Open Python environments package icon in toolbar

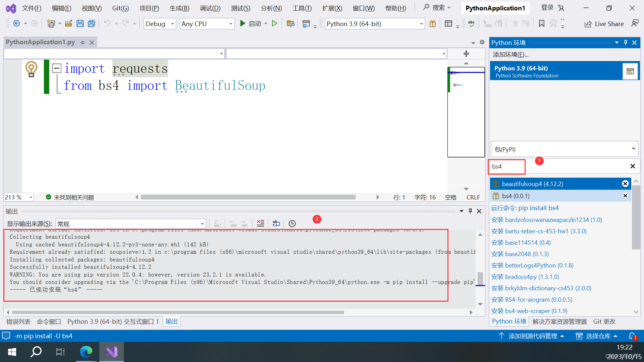(x=433, y=23)
